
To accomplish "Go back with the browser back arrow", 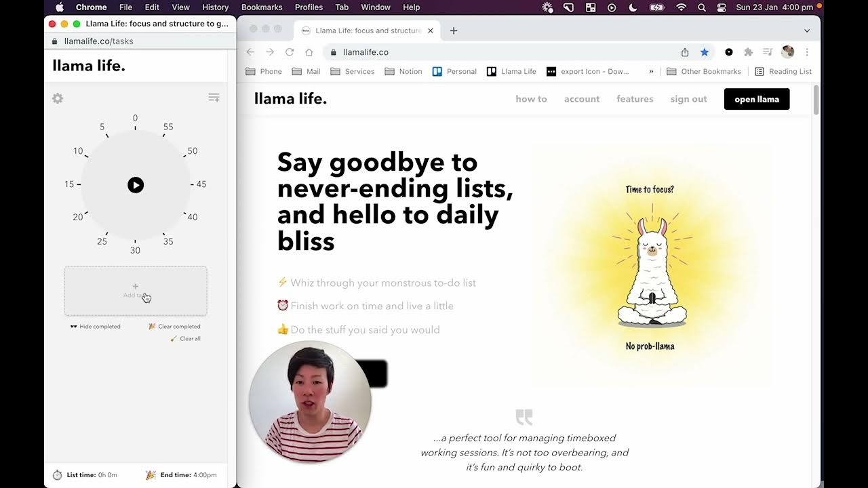I will (250, 52).
